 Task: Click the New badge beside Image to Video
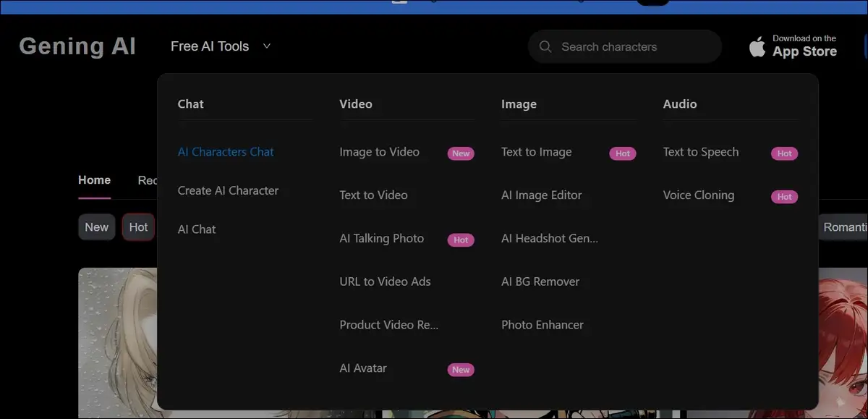click(x=461, y=153)
